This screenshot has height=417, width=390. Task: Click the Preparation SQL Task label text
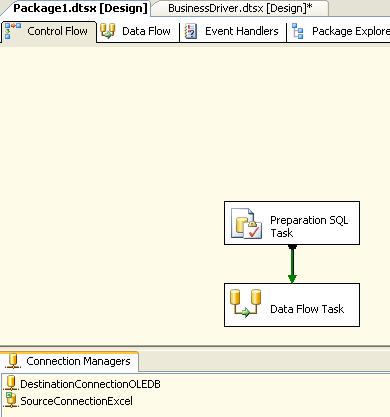(x=309, y=226)
